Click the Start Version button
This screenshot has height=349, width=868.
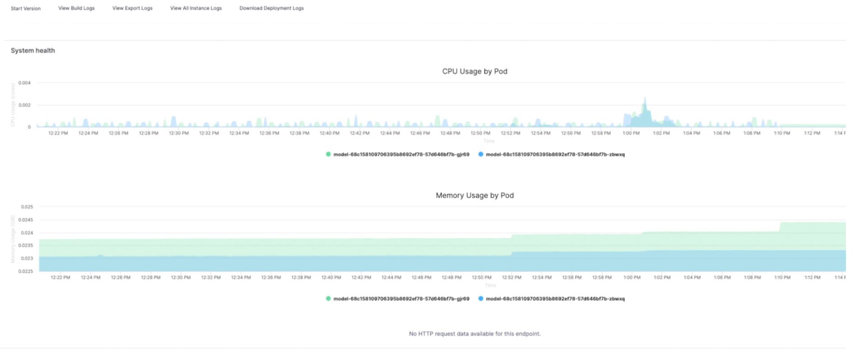click(26, 8)
